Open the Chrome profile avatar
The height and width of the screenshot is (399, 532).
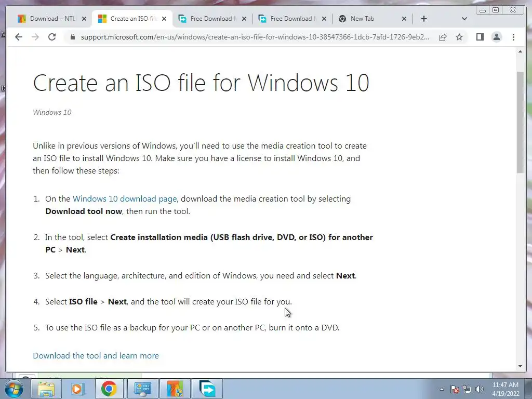(x=497, y=37)
